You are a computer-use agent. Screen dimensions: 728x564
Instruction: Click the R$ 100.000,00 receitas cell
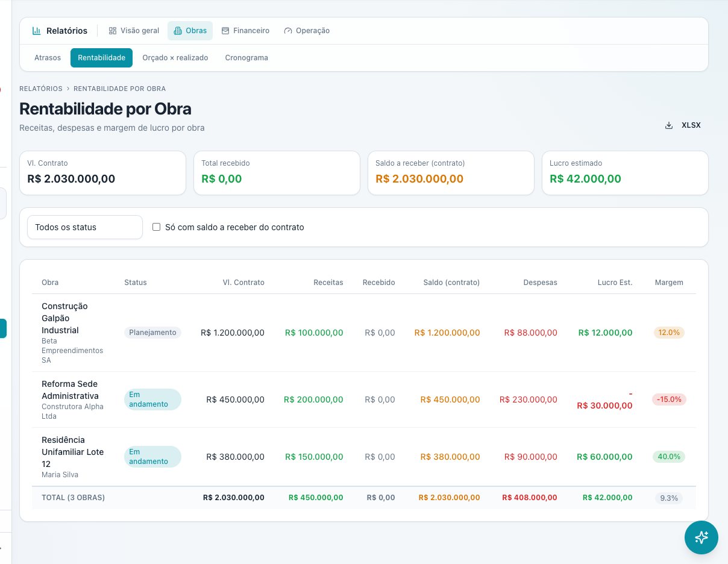pos(314,333)
